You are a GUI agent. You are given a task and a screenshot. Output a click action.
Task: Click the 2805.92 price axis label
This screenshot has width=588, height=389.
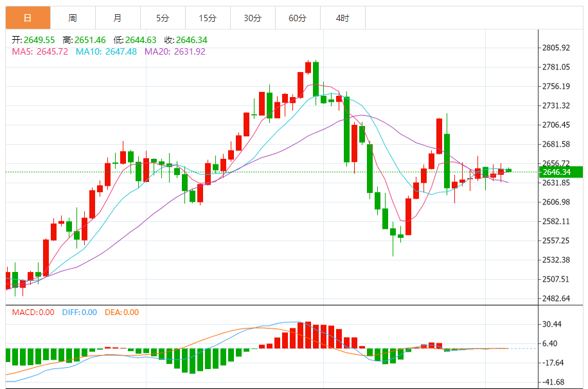tap(556, 48)
